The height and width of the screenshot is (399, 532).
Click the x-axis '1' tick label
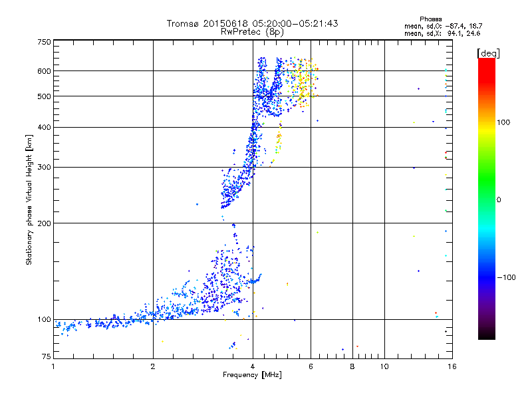click(x=53, y=366)
